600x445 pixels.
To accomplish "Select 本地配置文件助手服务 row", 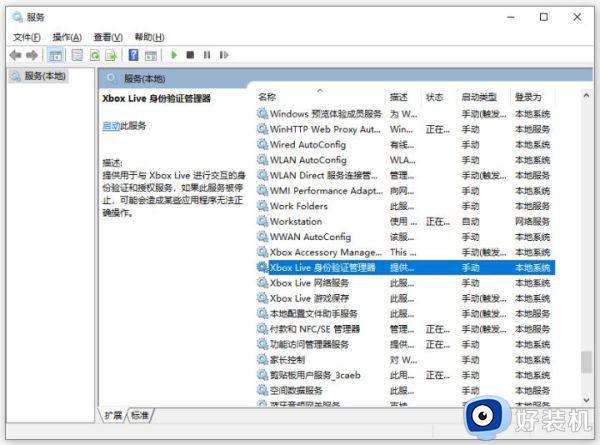I will point(406,313).
